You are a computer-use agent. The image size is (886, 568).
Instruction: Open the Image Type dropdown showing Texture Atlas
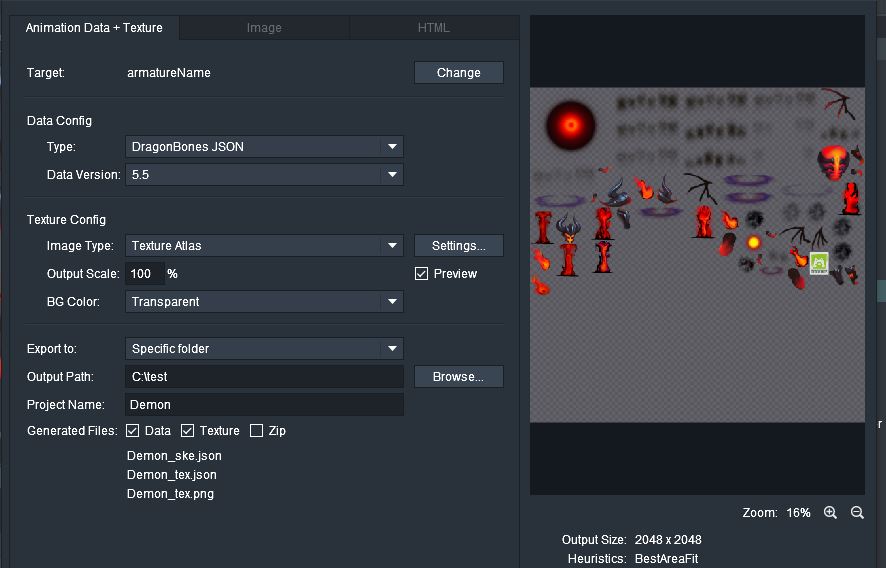click(x=264, y=246)
